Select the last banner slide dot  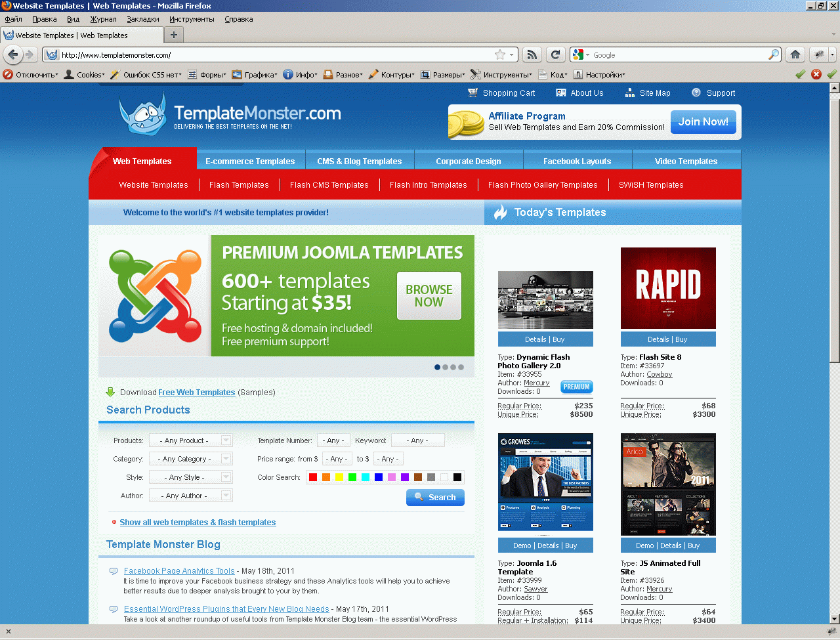point(461,367)
